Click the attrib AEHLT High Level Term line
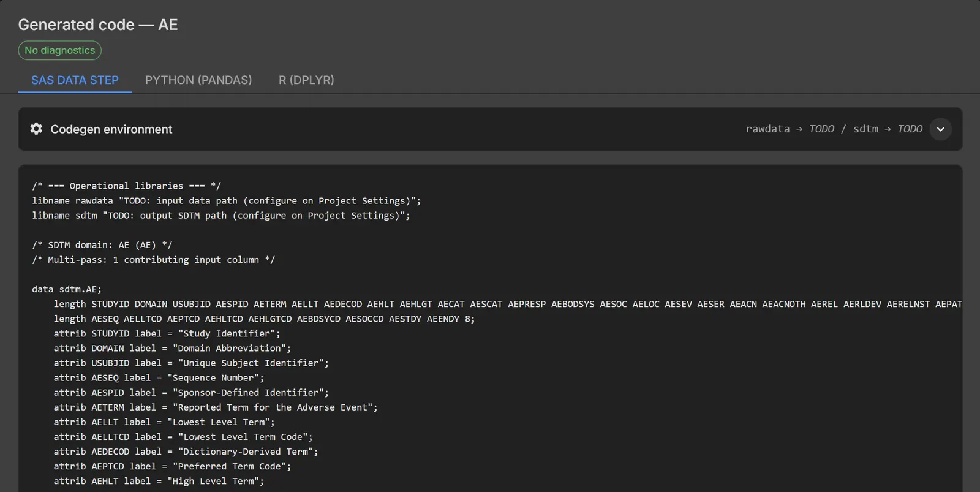The width and height of the screenshot is (980, 492). pyautogui.click(x=159, y=480)
